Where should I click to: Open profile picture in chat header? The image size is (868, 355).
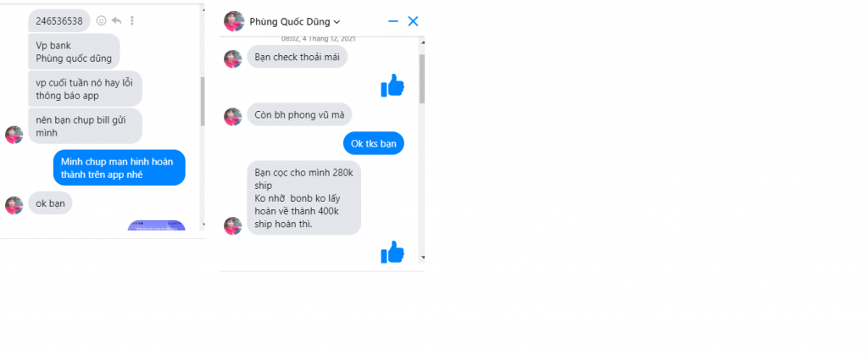coord(234,21)
